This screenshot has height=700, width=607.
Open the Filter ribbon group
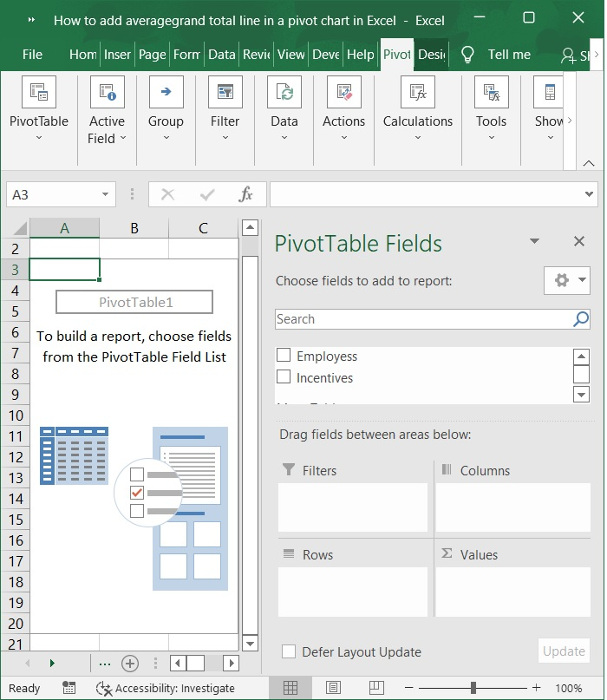(x=225, y=109)
